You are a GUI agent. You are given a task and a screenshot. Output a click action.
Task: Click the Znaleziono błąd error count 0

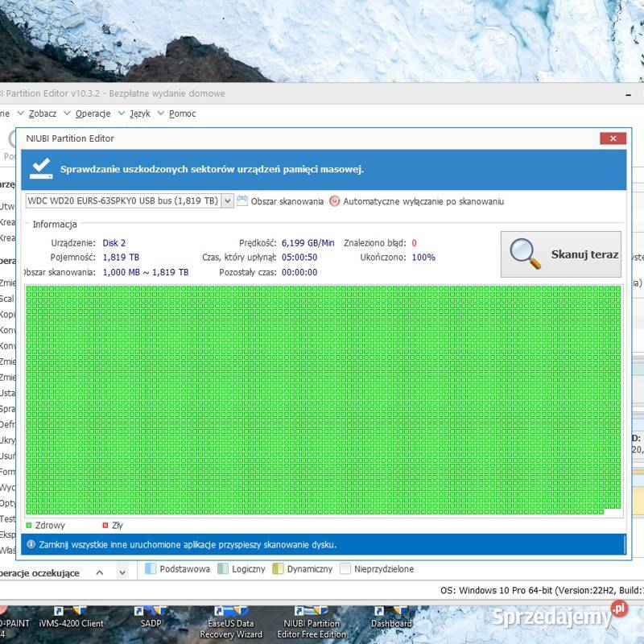414,243
